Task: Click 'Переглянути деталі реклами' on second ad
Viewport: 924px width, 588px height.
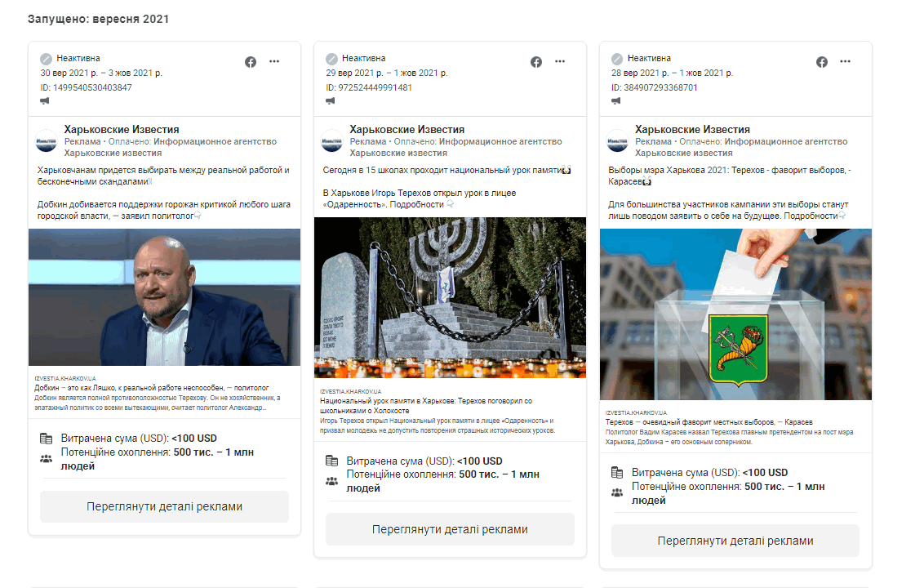Action: pyautogui.click(x=450, y=529)
